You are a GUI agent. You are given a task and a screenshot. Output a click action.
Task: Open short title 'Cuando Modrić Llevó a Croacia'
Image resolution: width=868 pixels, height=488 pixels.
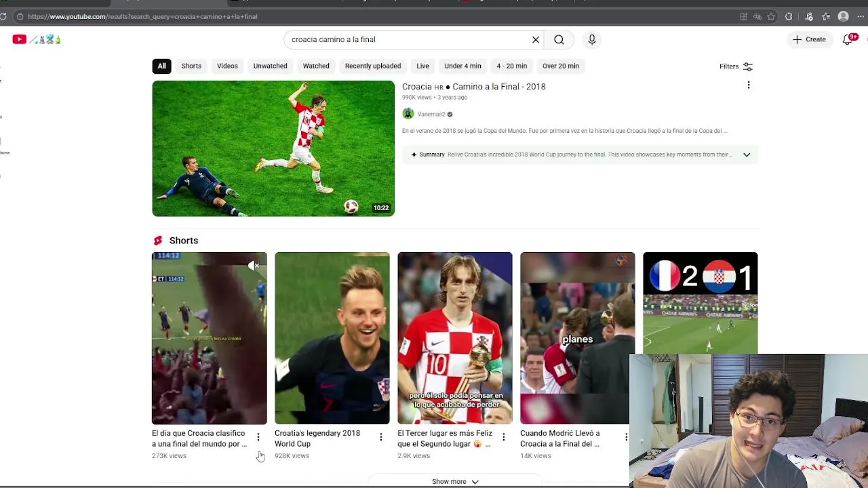(x=560, y=439)
